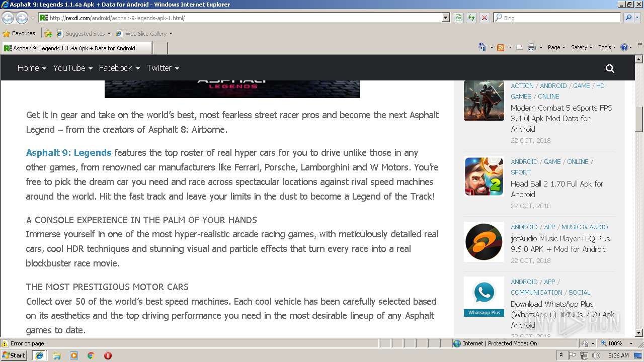644x362 pixels.
Task: Open the Suggested Sites favorite
Action: (x=83, y=34)
